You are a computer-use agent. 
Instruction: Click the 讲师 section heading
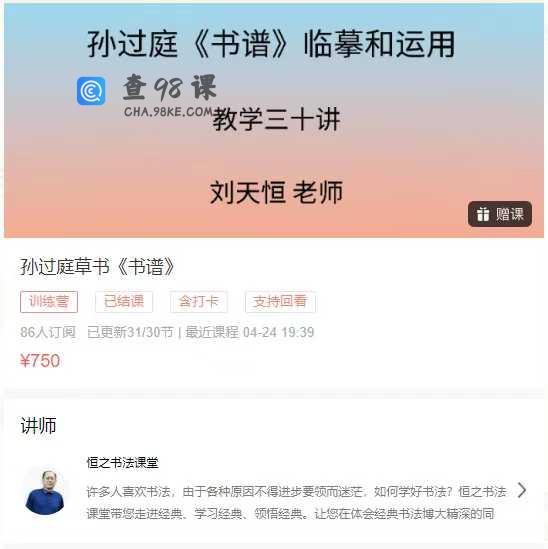tap(38, 425)
